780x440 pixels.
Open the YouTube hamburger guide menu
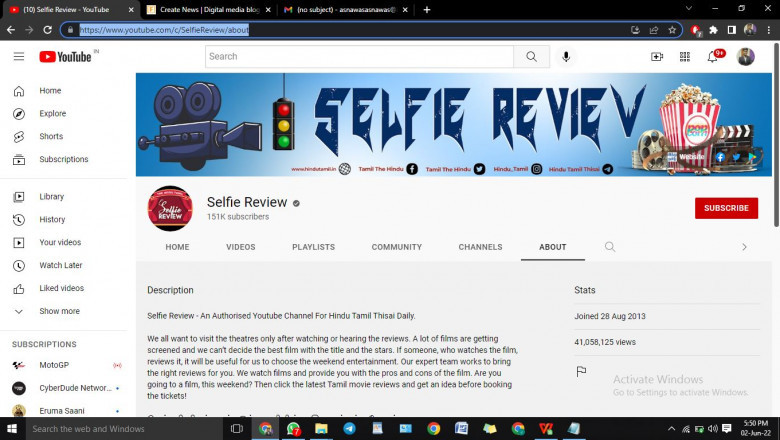(x=19, y=57)
